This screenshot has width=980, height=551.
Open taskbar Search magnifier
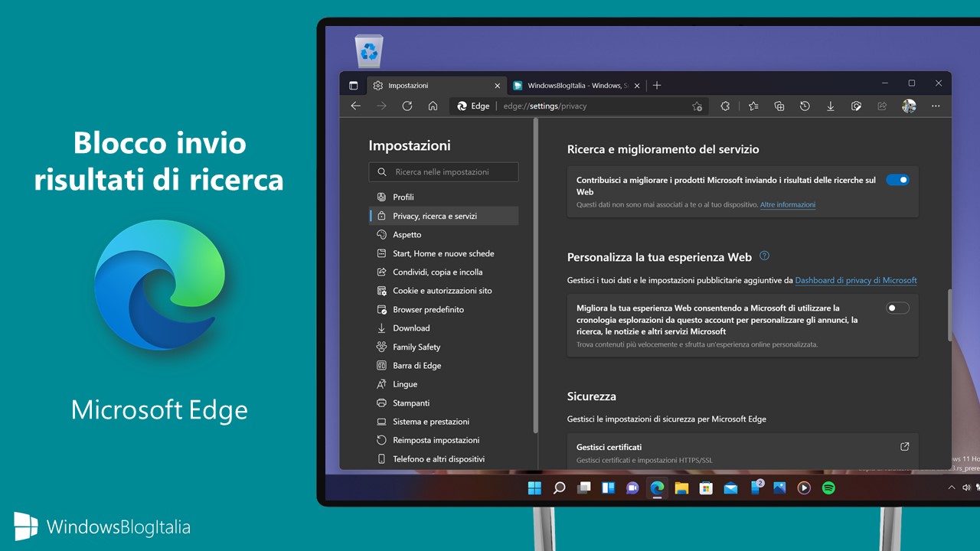coord(559,487)
